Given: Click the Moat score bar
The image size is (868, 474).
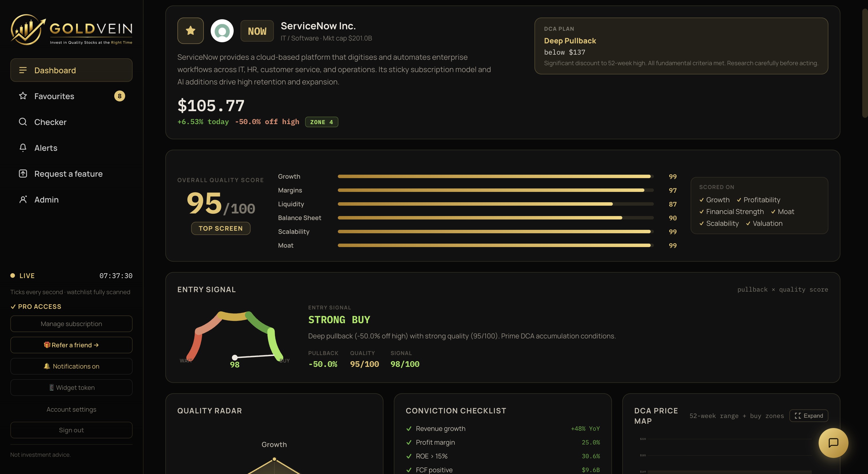Looking at the screenshot, I should [496, 245].
